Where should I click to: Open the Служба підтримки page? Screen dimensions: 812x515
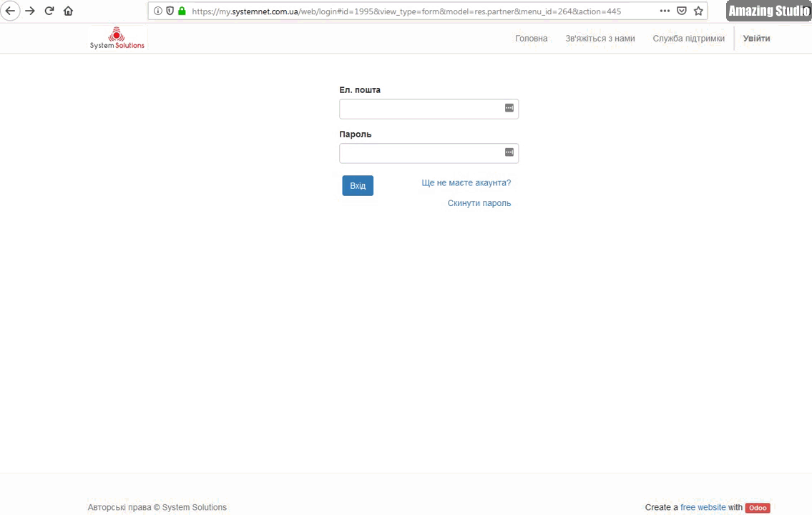[x=688, y=38]
